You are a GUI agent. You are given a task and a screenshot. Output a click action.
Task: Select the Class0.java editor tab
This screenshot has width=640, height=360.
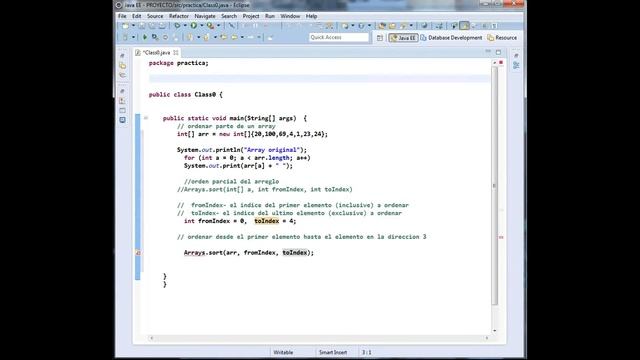click(156, 53)
